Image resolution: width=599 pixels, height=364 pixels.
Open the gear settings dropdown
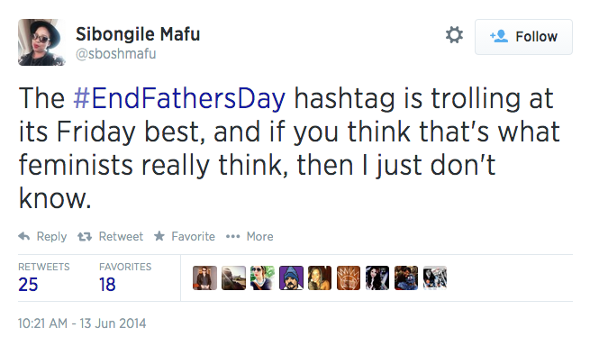(455, 36)
